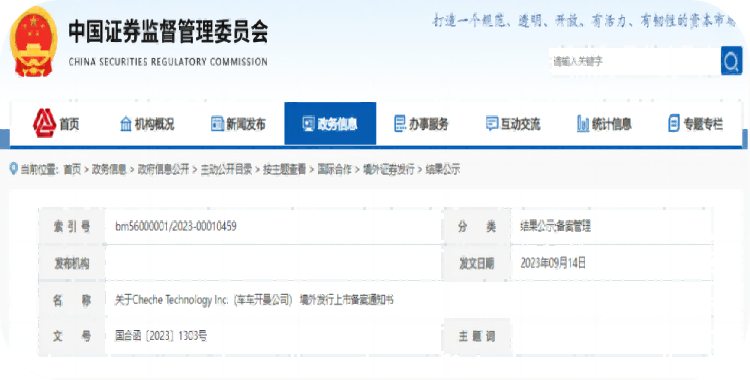Click the 统计信息 bar chart icon
The image size is (750, 380).
(583, 124)
